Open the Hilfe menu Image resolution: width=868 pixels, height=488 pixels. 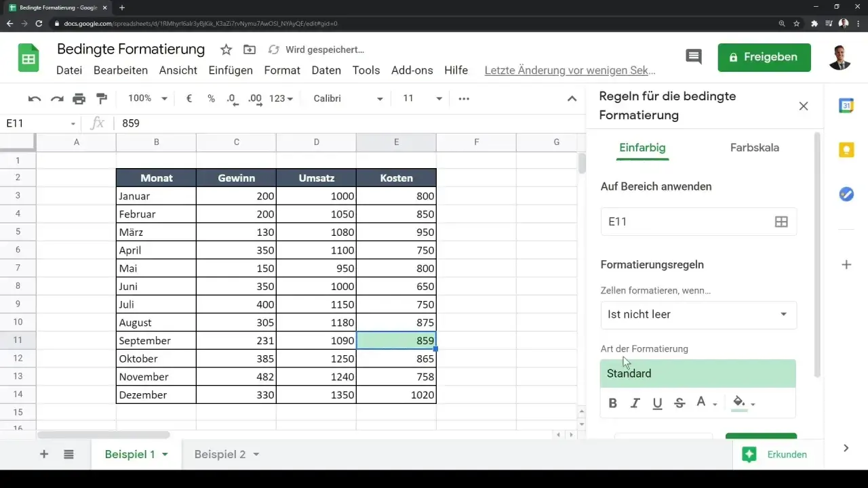pos(456,70)
